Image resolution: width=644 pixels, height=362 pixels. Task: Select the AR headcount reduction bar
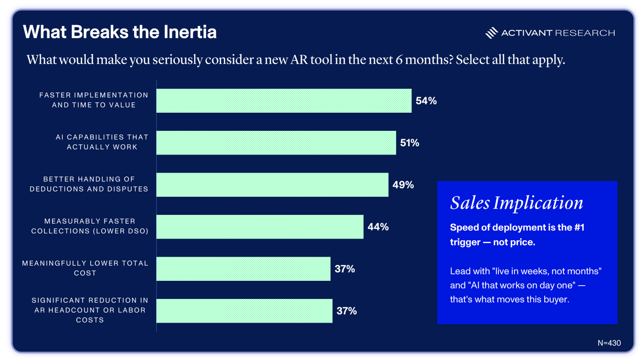point(244,311)
